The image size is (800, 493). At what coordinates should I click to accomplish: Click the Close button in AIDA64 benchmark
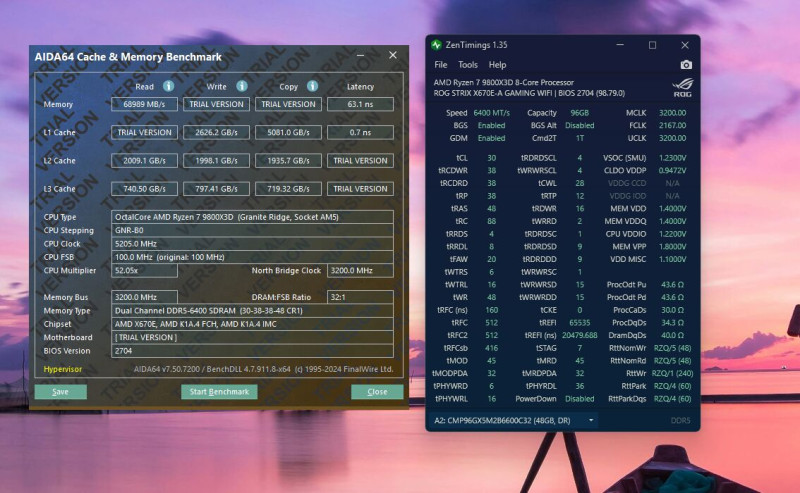point(377,391)
